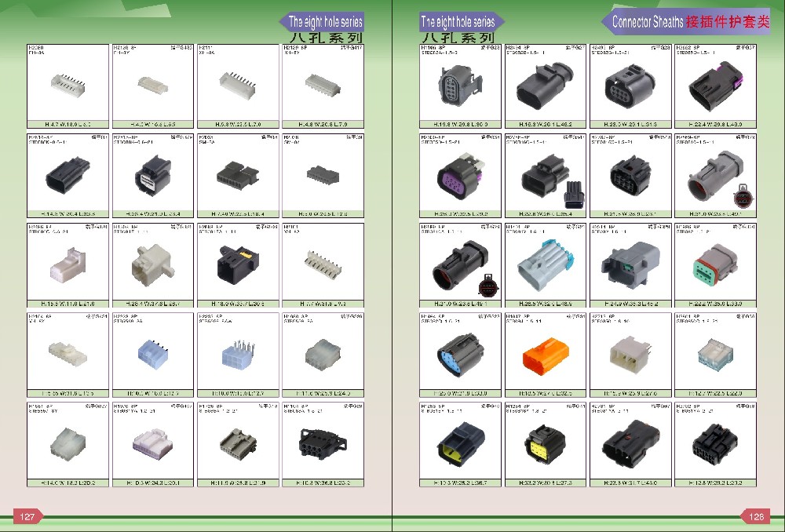Image resolution: width=785 pixels, height=532 pixels.
Task: Click the 'H.14.0 W.18.2 L.20.3' dimension label
Action: tap(68, 483)
